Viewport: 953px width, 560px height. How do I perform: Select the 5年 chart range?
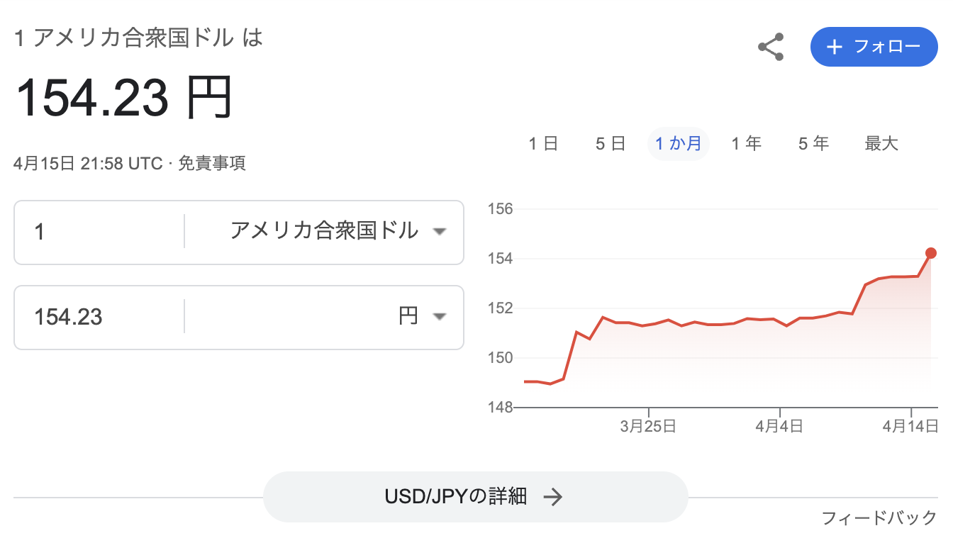coord(813,144)
